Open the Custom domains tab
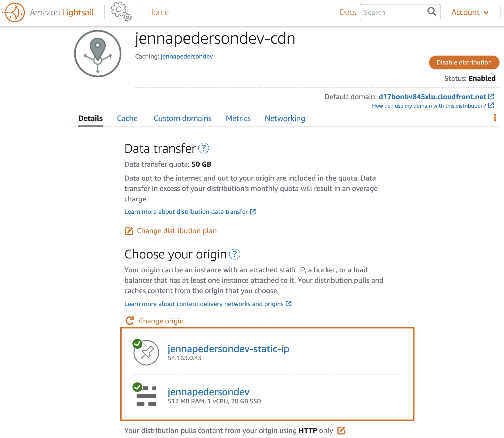The height and width of the screenshot is (438, 504). coord(182,118)
